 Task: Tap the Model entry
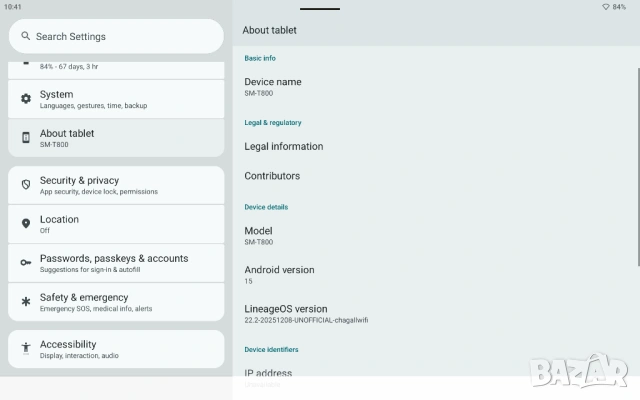435,236
